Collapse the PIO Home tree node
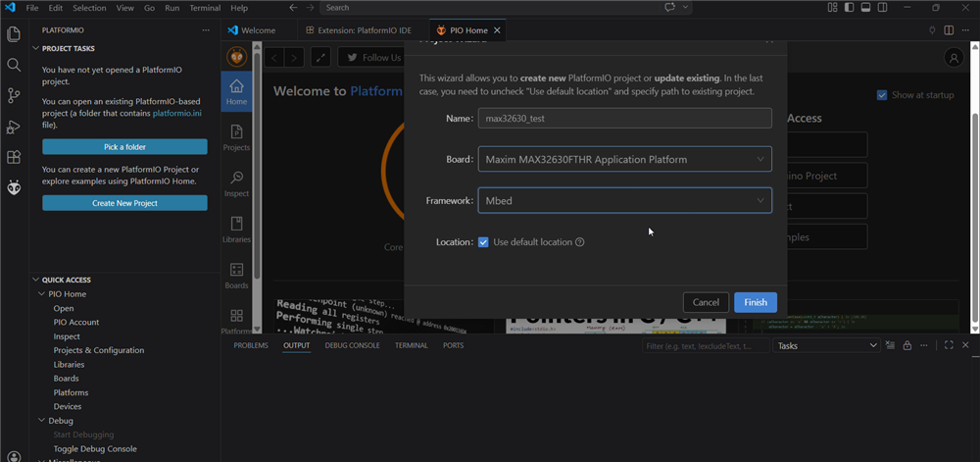 click(42, 294)
